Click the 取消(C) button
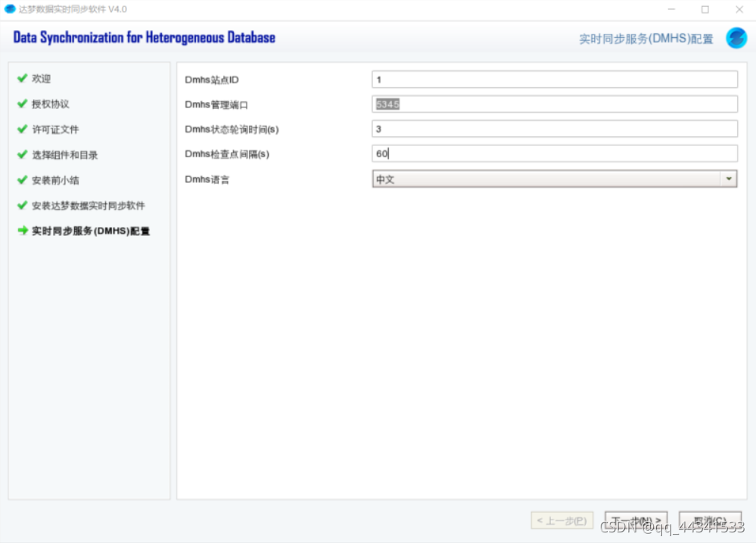The height and width of the screenshot is (543, 756). coord(710,521)
